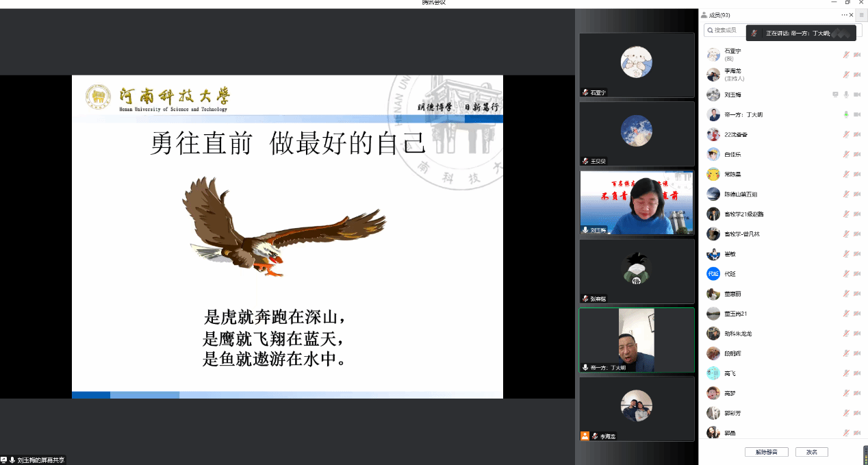Close the members panel with the X
The width and height of the screenshot is (868, 465).
point(852,15)
